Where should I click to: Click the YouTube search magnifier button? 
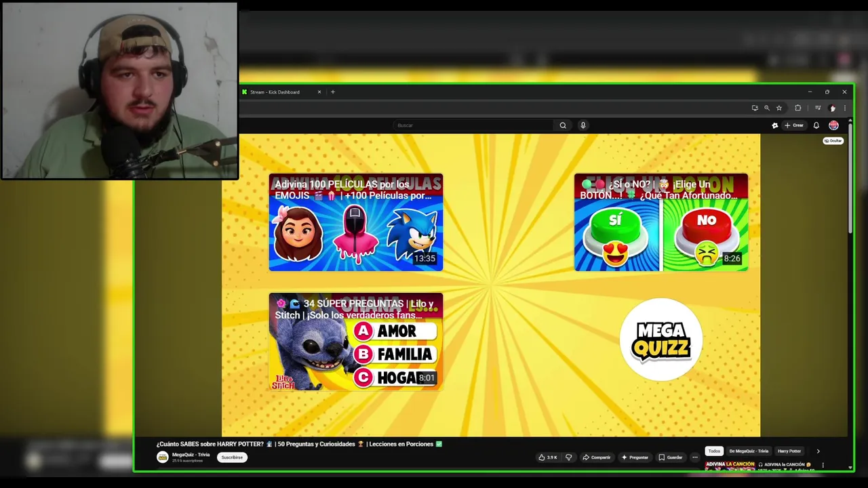(x=563, y=125)
